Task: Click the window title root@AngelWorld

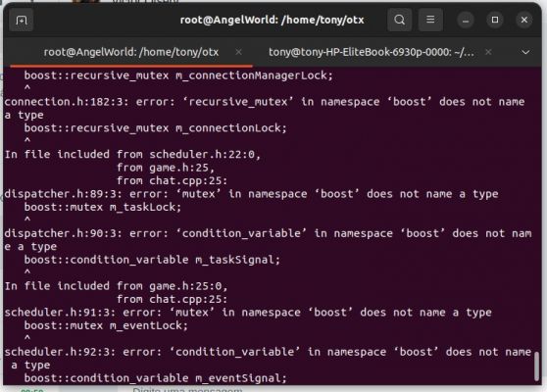Action: 272,20
